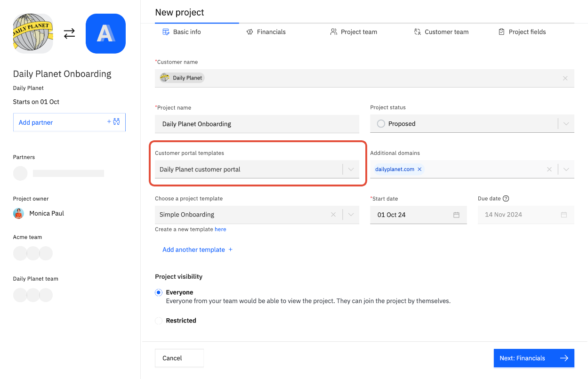Screen dimensions: 588x379
Task: Click the Financials tab icon
Action: pyautogui.click(x=250, y=32)
